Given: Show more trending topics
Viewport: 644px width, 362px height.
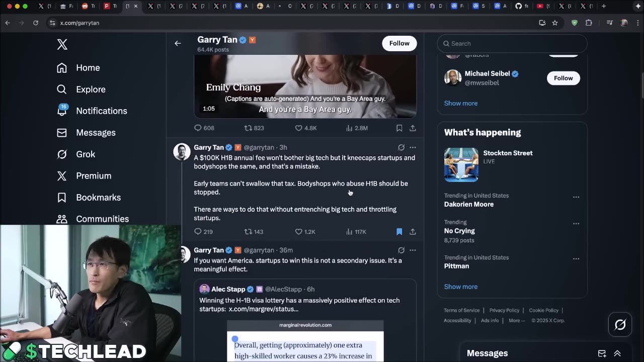Looking at the screenshot, I should tap(460, 287).
